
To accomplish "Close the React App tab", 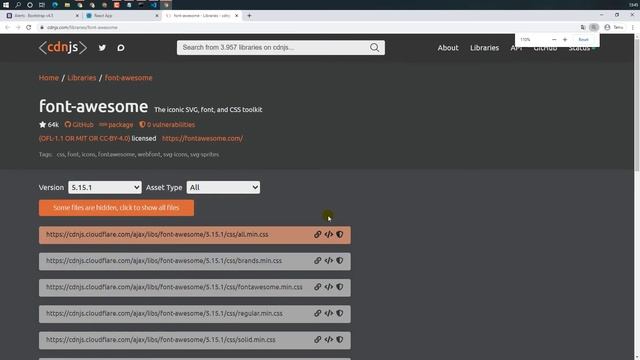I will coord(157,16).
